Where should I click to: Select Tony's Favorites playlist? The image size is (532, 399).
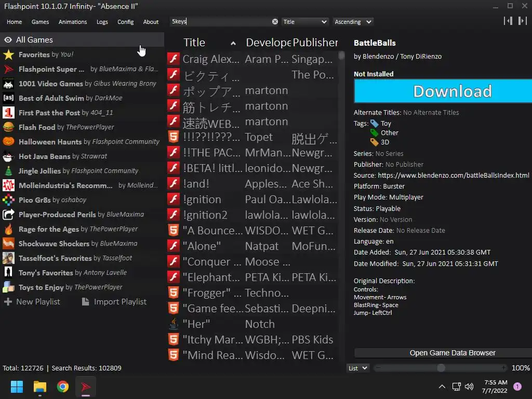pos(82,273)
